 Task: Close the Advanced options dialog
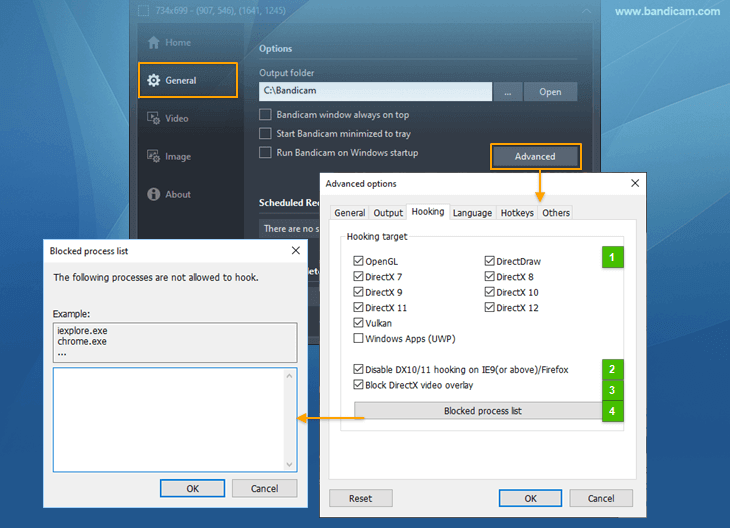(635, 183)
